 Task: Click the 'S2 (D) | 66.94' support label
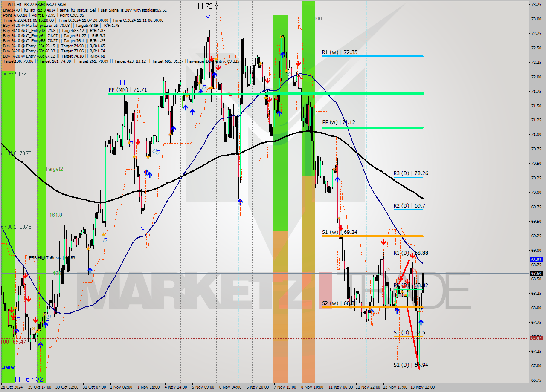pos(411,365)
